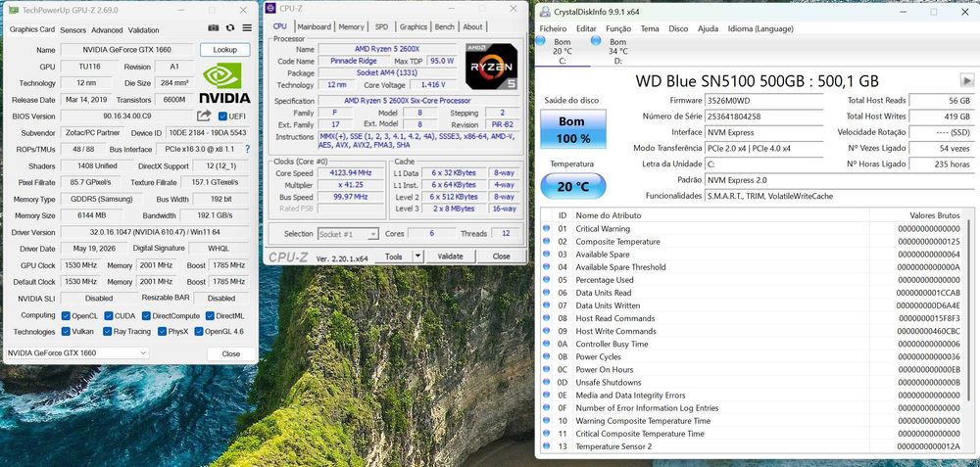Select the D: drive status orb
Viewport: 980px width, 467px height.
tap(596, 41)
